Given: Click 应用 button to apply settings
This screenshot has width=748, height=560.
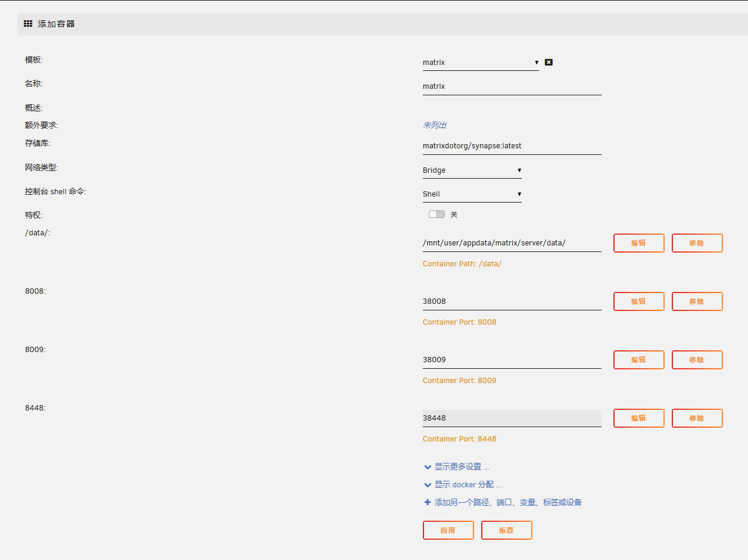Looking at the screenshot, I should [448, 530].
